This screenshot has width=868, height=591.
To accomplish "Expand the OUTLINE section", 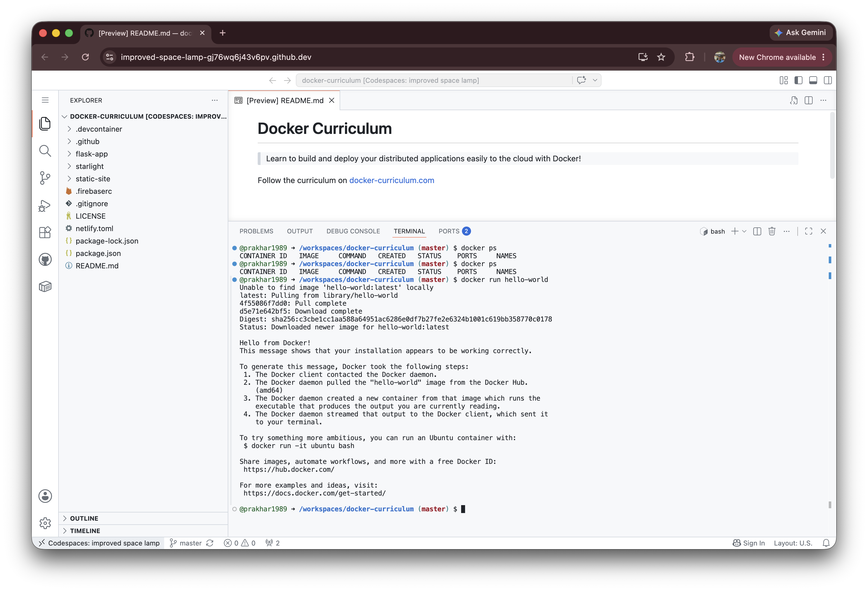I will pyautogui.click(x=143, y=518).
